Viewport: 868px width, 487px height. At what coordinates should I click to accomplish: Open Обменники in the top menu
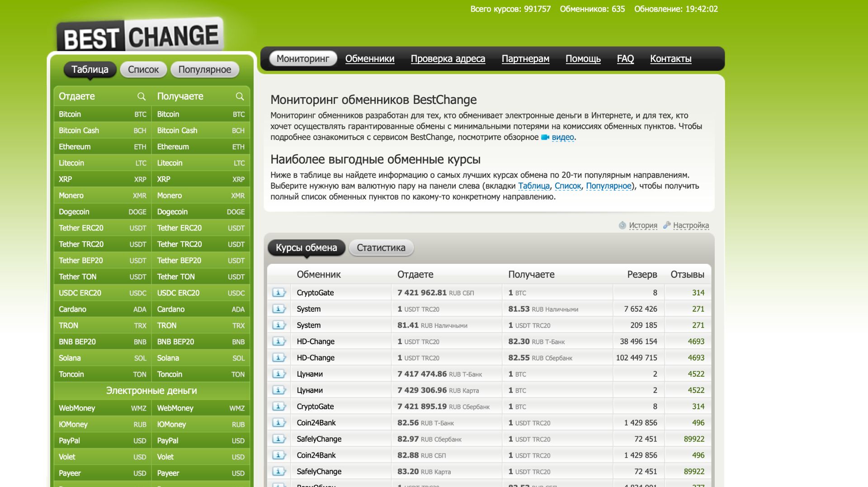pyautogui.click(x=370, y=59)
